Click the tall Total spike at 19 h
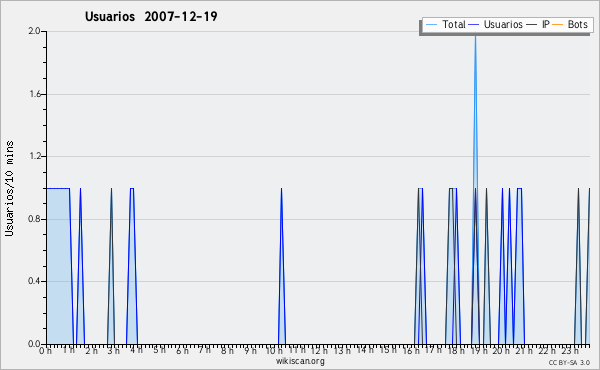 [x=475, y=115]
